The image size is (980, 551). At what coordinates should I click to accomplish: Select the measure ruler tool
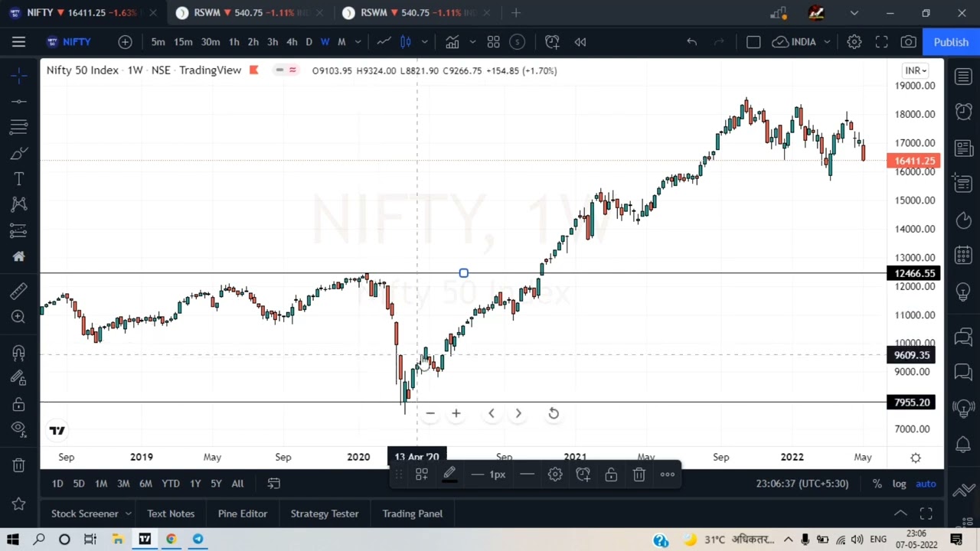(19, 291)
